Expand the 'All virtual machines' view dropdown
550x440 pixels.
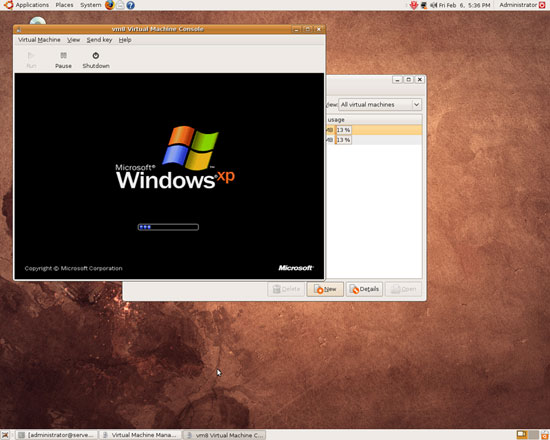(380, 105)
